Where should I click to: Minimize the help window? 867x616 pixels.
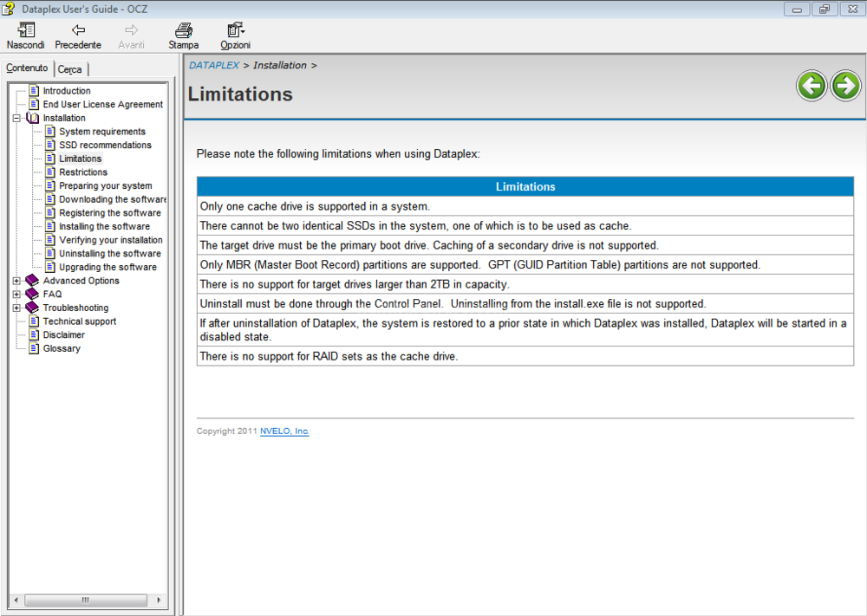pos(797,9)
